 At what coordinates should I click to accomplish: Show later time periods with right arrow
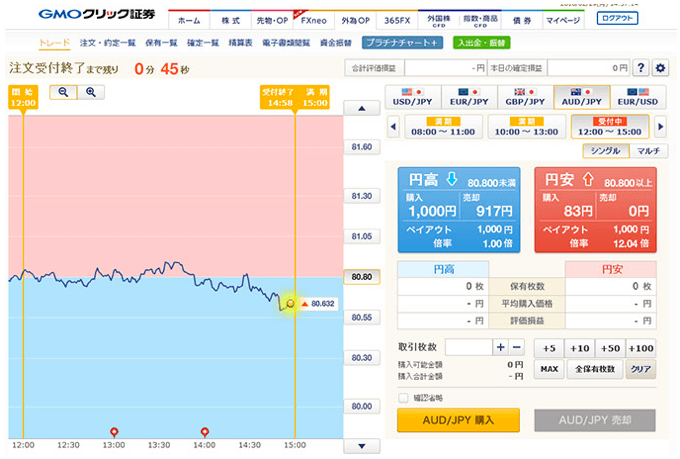(x=660, y=127)
